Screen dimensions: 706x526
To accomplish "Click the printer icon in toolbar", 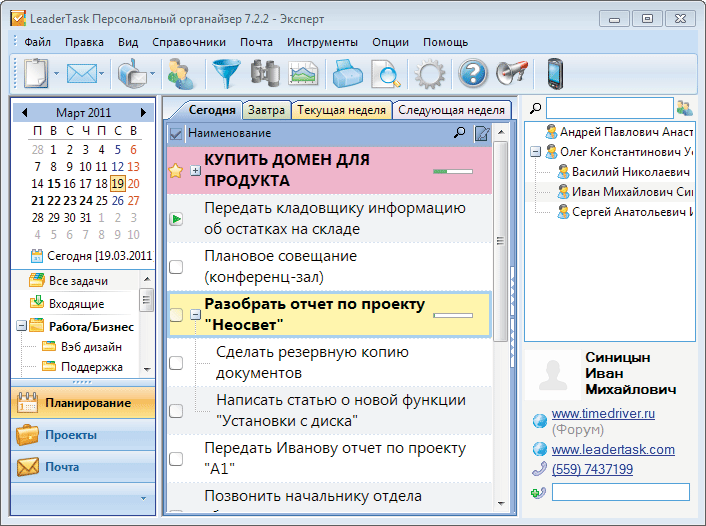I will (347, 73).
